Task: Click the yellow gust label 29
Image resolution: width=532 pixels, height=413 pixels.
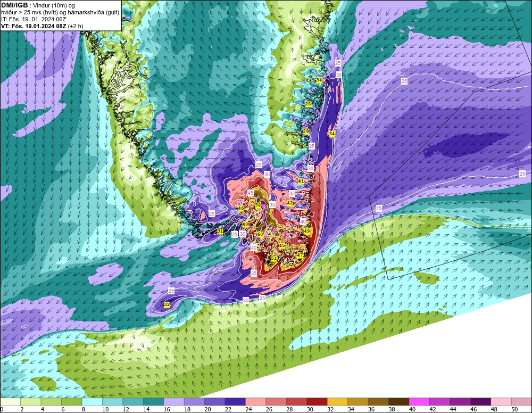Action: [306, 131]
